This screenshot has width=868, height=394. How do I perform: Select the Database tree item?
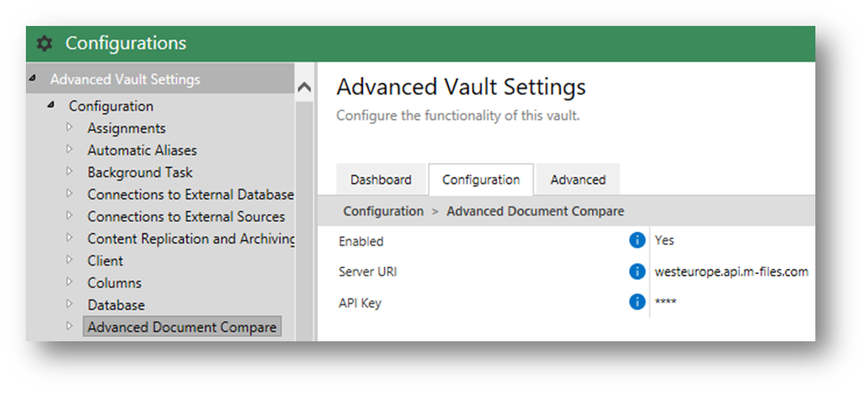[116, 305]
